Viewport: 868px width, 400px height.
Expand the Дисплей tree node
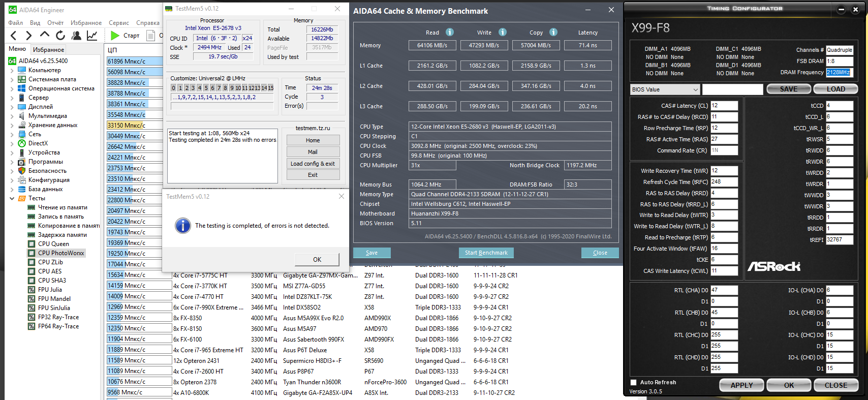tap(12, 107)
